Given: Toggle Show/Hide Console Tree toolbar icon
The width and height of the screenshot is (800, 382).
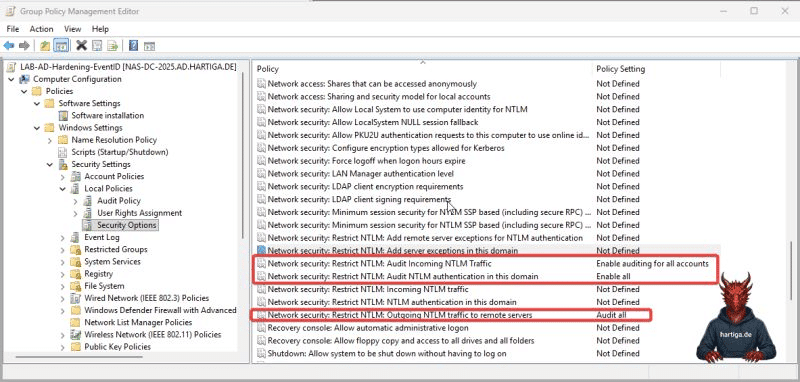Looking at the screenshot, I should coord(61,46).
